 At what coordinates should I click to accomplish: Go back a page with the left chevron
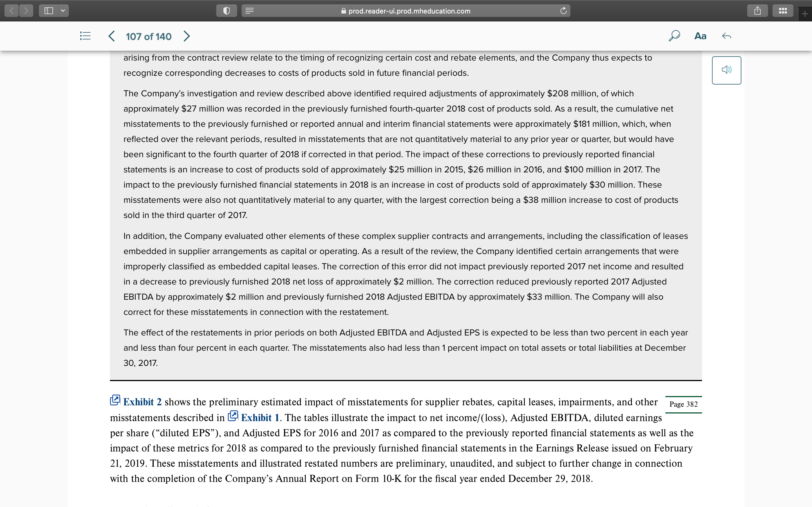pos(111,36)
